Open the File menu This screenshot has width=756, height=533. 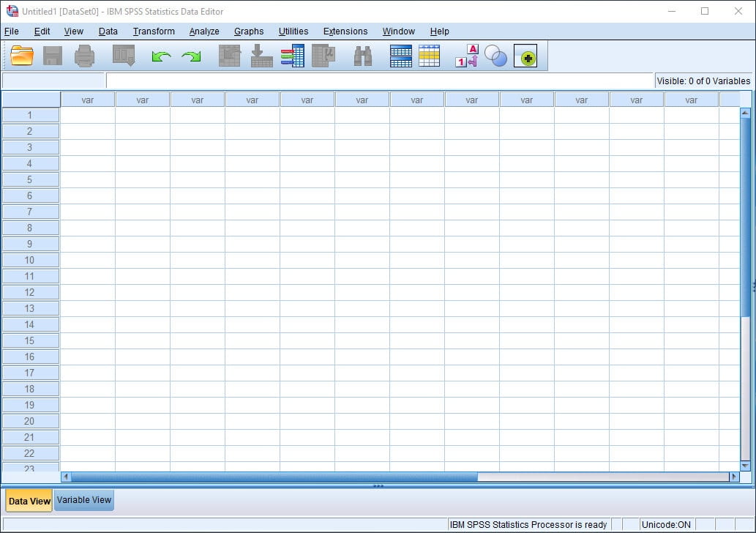point(12,31)
